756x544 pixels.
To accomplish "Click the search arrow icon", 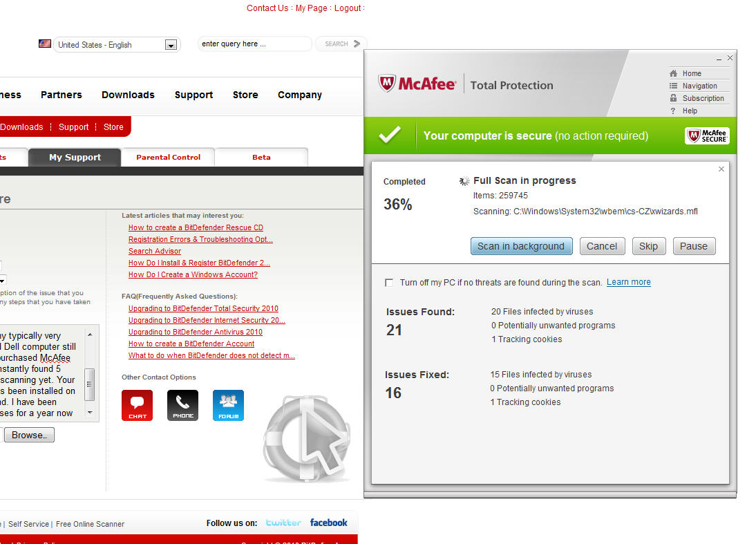I will point(357,44).
